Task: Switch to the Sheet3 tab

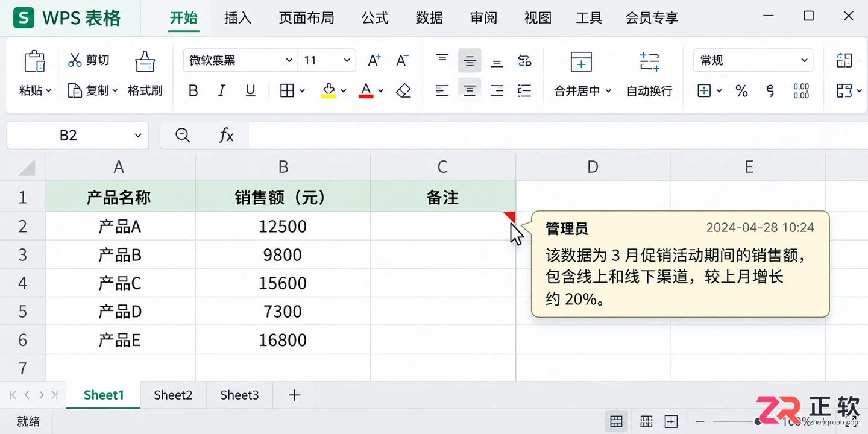Action: 239,395
